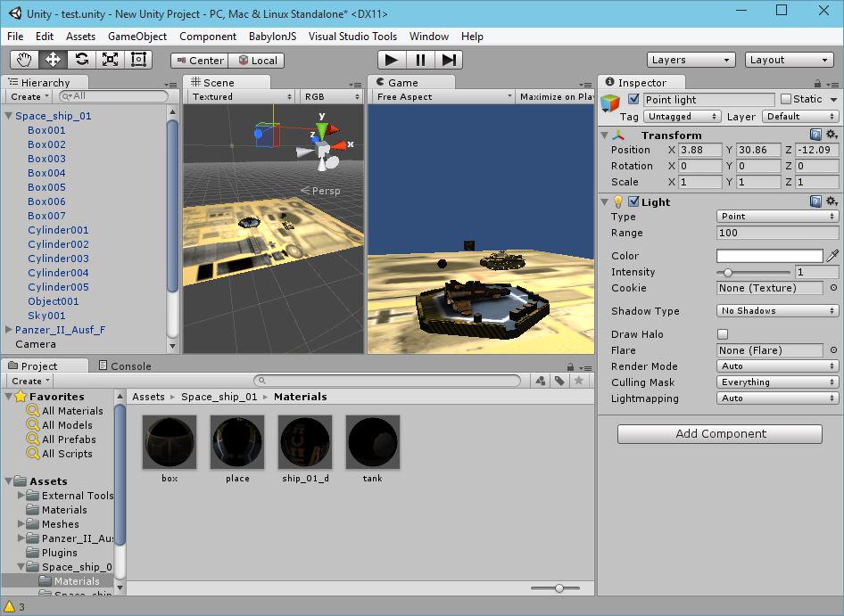Open the BabylonJS menu

click(272, 36)
